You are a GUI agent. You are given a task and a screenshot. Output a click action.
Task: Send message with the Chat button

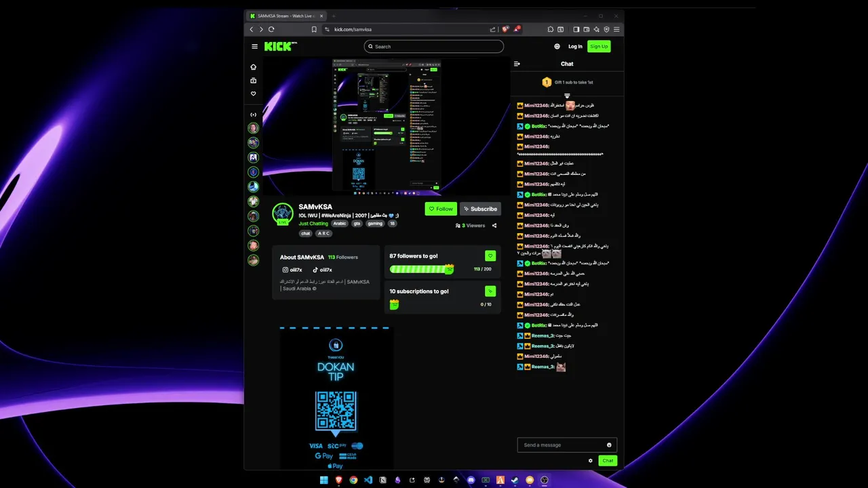tap(608, 460)
